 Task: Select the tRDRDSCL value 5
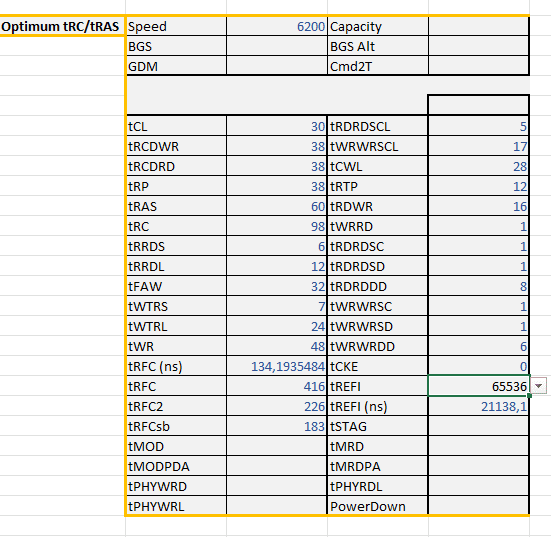(x=479, y=126)
